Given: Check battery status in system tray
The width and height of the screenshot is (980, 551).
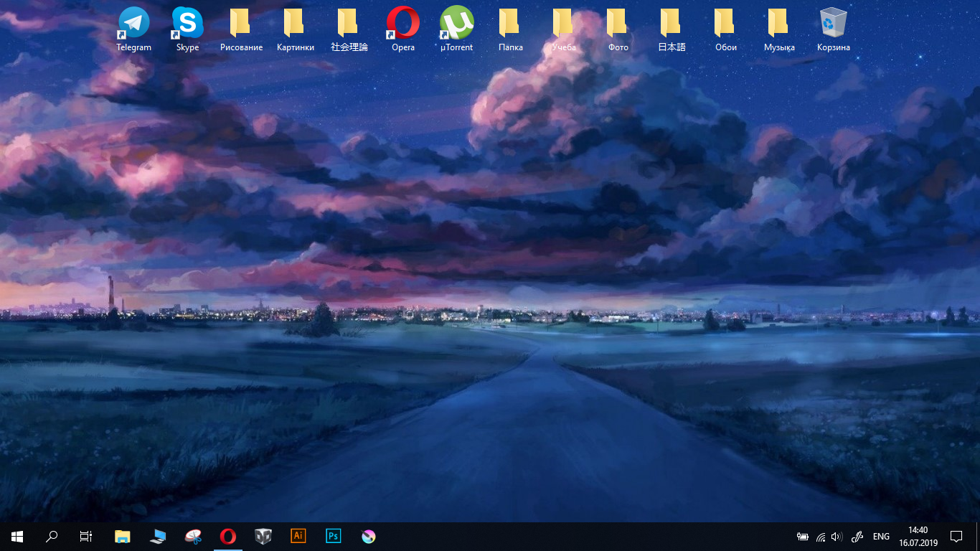Looking at the screenshot, I should click(x=803, y=537).
